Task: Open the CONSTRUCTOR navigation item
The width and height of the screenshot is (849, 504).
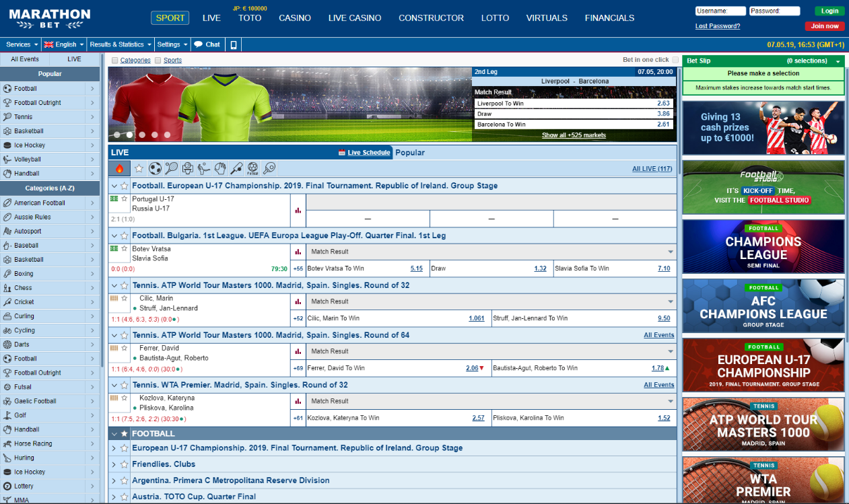Action: [431, 18]
